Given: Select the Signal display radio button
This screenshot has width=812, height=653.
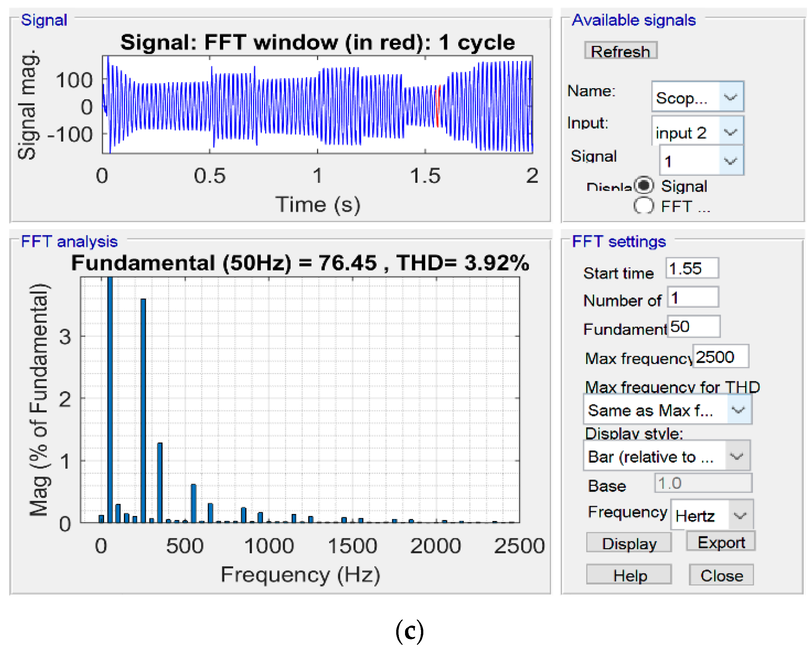Looking at the screenshot, I should coord(643,185).
